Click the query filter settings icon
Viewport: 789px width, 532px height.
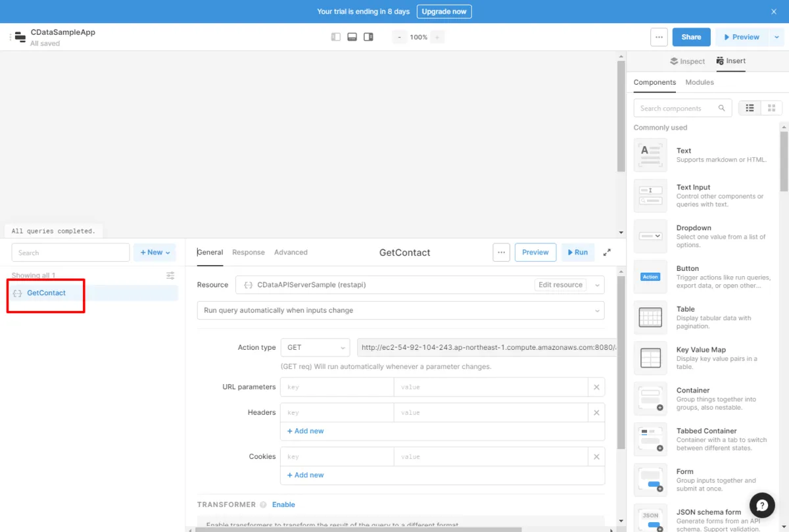pyautogui.click(x=170, y=276)
